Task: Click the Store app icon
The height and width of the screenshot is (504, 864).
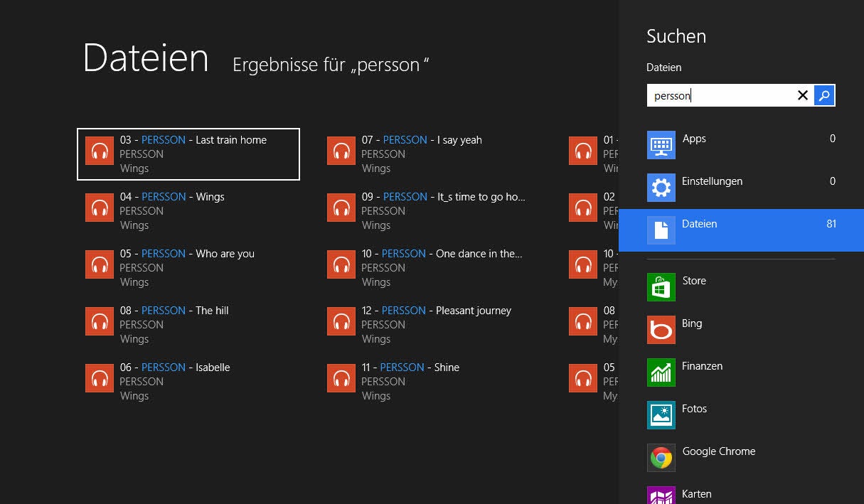Action: tap(661, 287)
